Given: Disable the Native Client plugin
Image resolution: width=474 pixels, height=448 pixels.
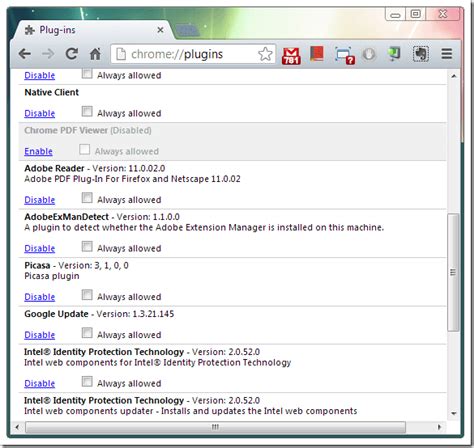Looking at the screenshot, I should click(x=40, y=113).
